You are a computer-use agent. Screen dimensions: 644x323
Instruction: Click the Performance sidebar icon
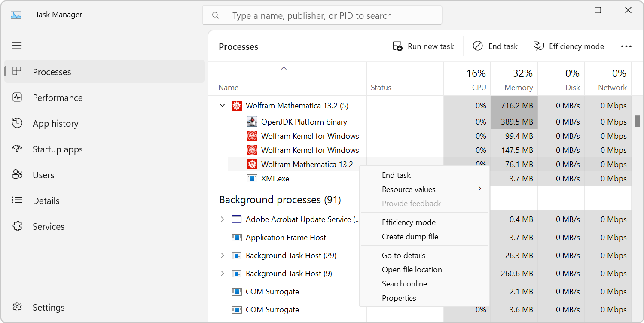[x=17, y=97]
